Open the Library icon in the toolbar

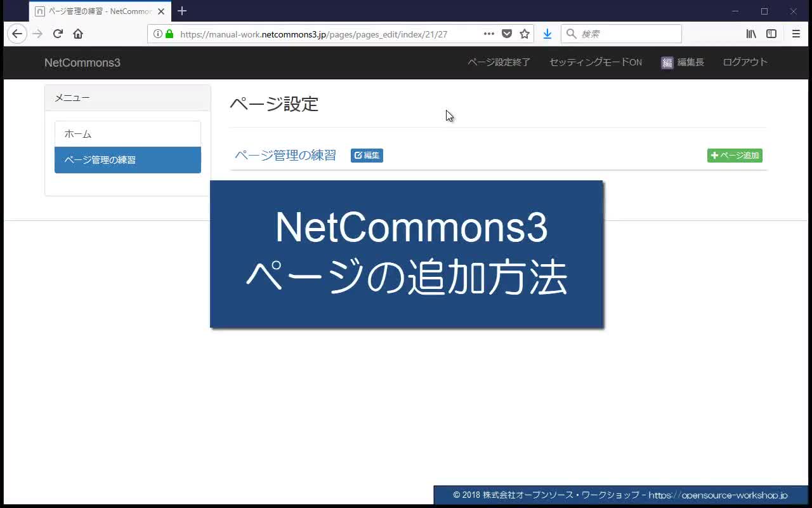751,34
